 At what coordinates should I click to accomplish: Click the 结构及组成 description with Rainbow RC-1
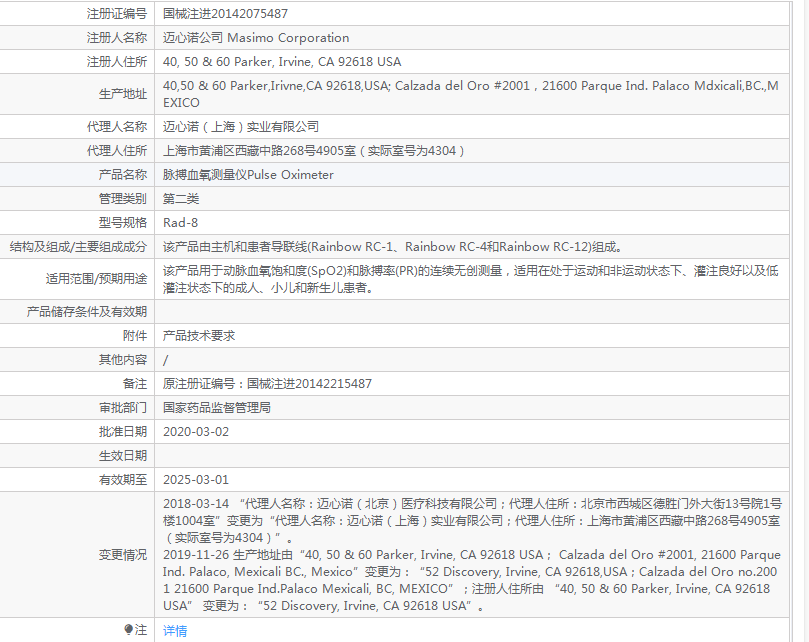click(394, 247)
